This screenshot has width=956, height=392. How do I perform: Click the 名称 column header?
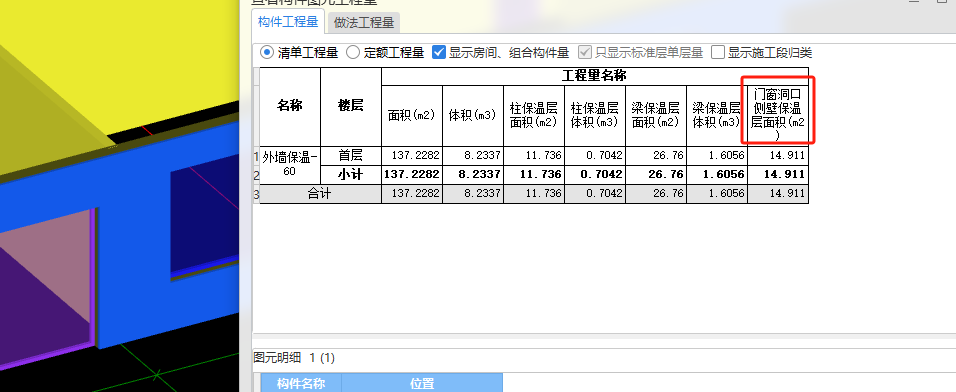pos(290,107)
